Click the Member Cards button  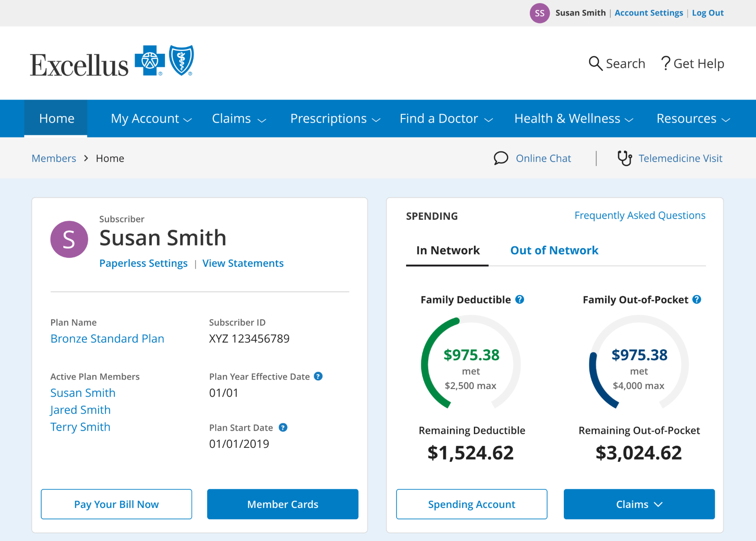[x=283, y=504]
